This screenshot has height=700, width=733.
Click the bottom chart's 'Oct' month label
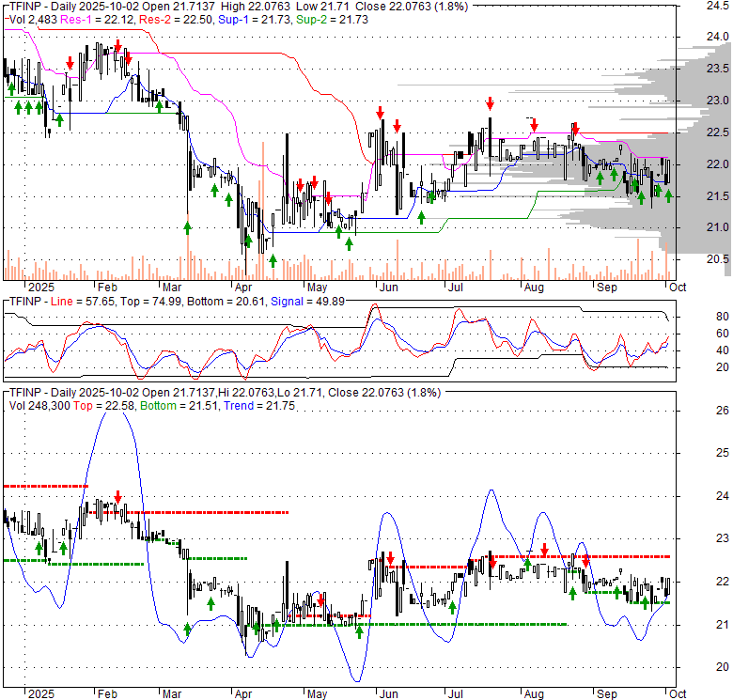pyautogui.click(x=678, y=694)
